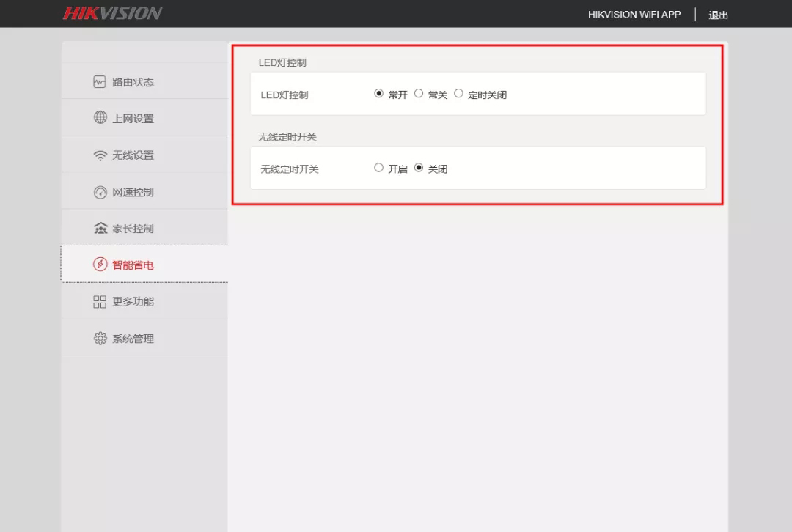Click the globe icon for 上网设置

pos(100,117)
